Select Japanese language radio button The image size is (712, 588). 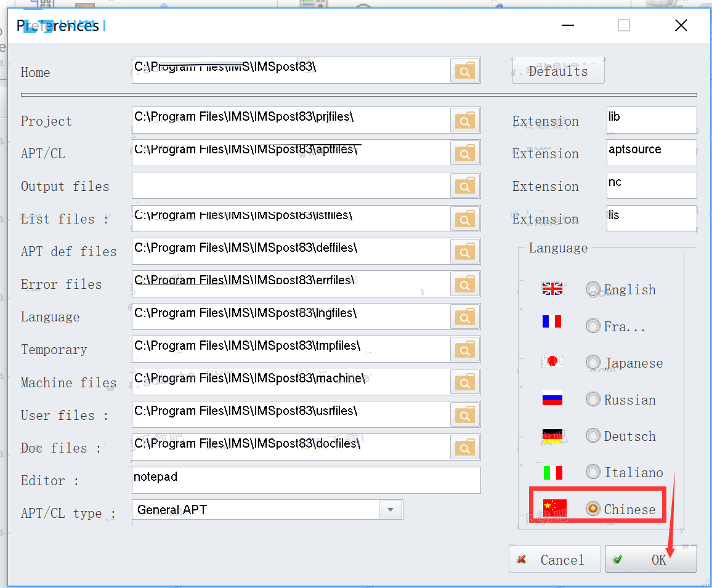pos(593,362)
